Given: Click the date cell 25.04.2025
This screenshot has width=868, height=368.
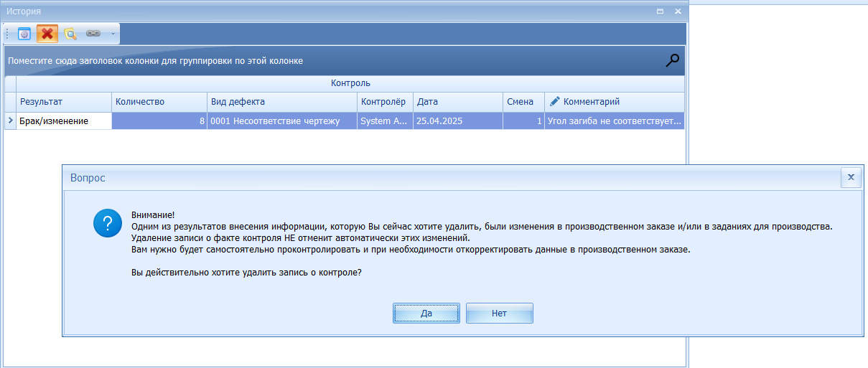Looking at the screenshot, I should tap(458, 121).
